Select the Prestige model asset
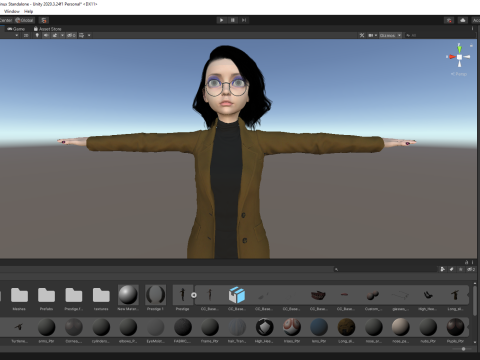 (182, 299)
